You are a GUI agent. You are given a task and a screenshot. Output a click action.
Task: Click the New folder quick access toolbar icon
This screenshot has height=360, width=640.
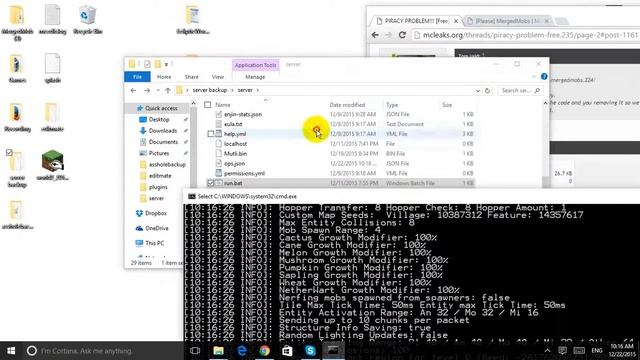pos(158,64)
